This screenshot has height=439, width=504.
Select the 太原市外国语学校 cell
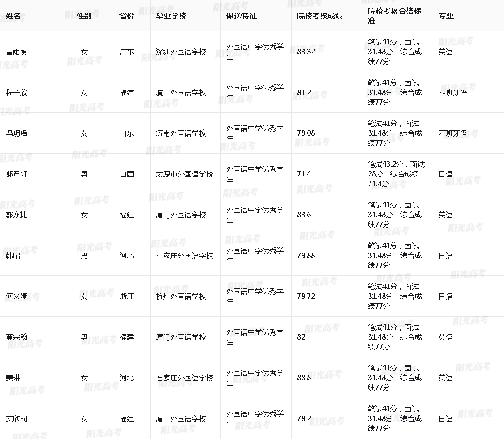click(185, 174)
